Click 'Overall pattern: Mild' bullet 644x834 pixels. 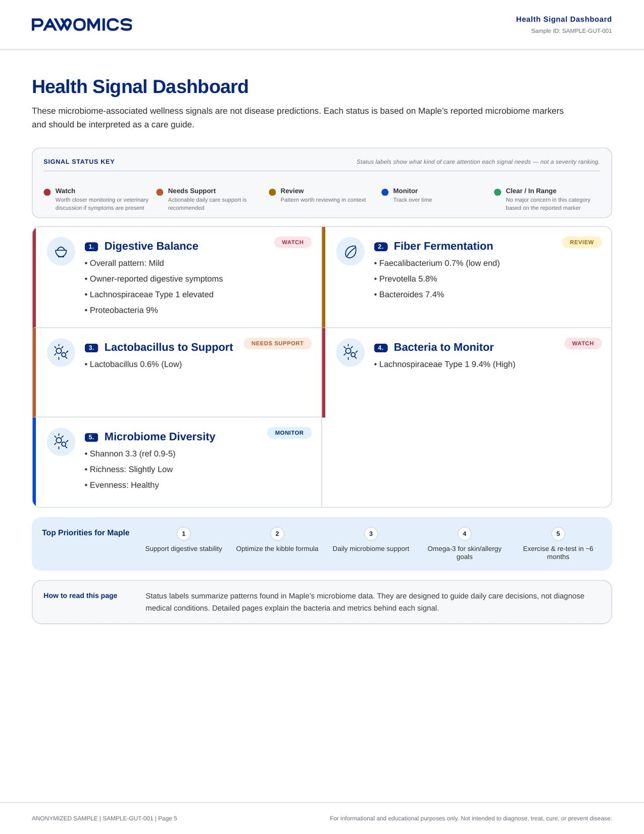124,263
